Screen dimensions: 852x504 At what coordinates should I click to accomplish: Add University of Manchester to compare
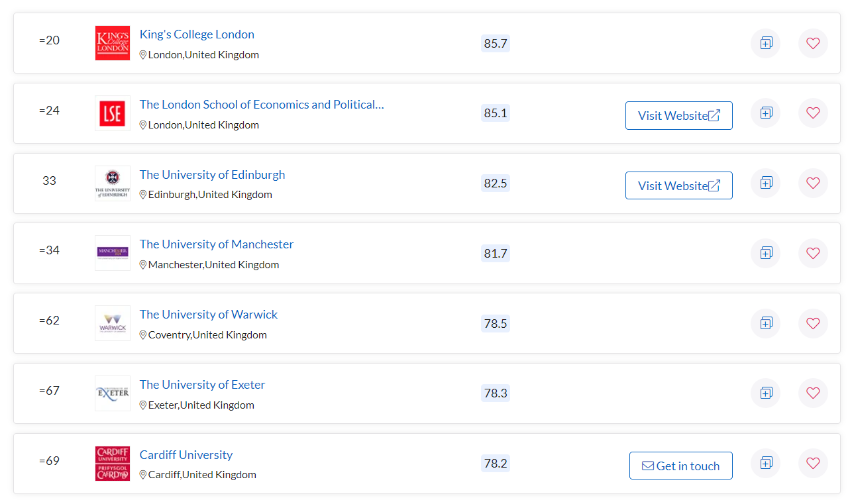[766, 253]
